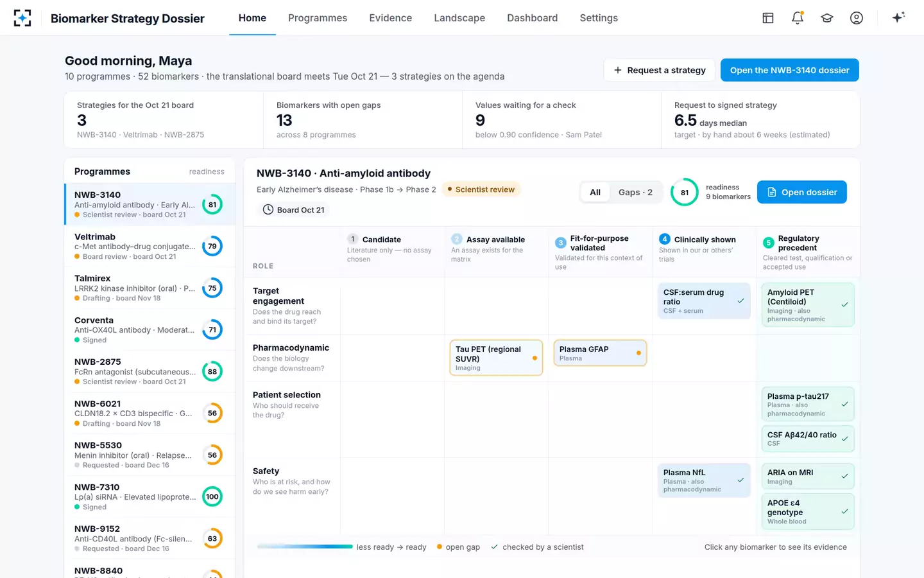The width and height of the screenshot is (924, 578).
Task: Open notifications bell icon
Action: pyautogui.click(x=798, y=18)
